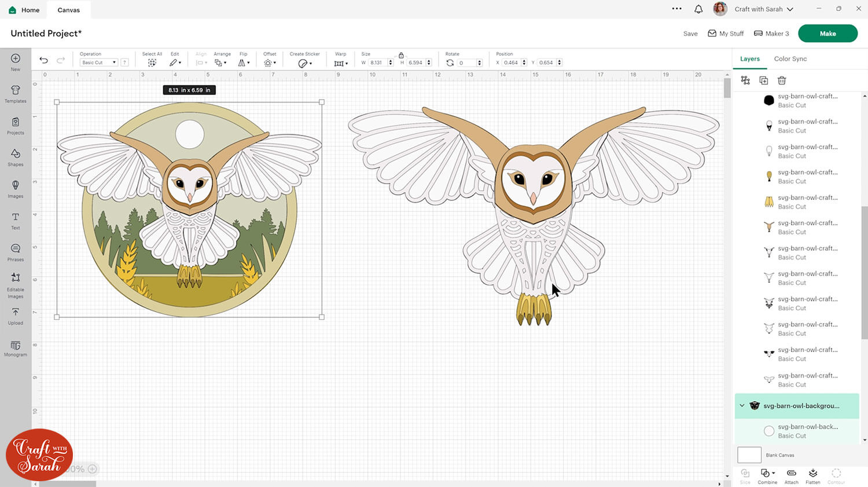Switch to the Color Sync tab

[x=790, y=58]
